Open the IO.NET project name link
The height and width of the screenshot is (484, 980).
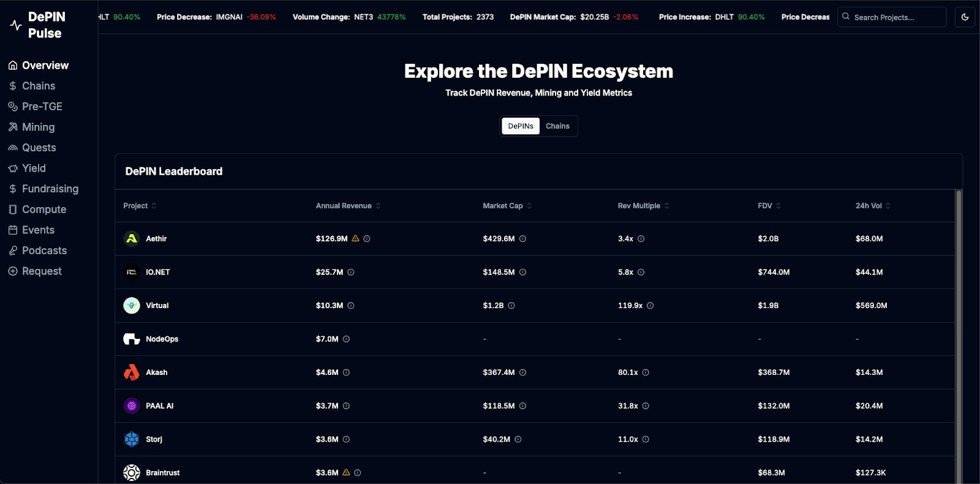click(x=158, y=272)
